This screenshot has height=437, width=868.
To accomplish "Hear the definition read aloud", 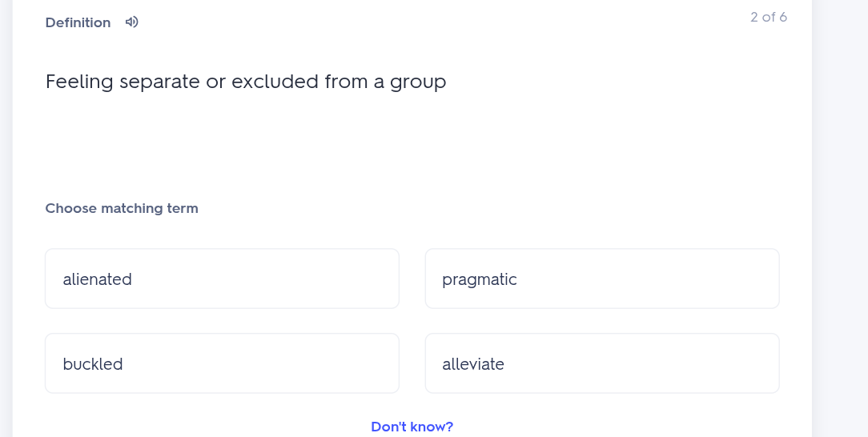I will click(132, 22).
